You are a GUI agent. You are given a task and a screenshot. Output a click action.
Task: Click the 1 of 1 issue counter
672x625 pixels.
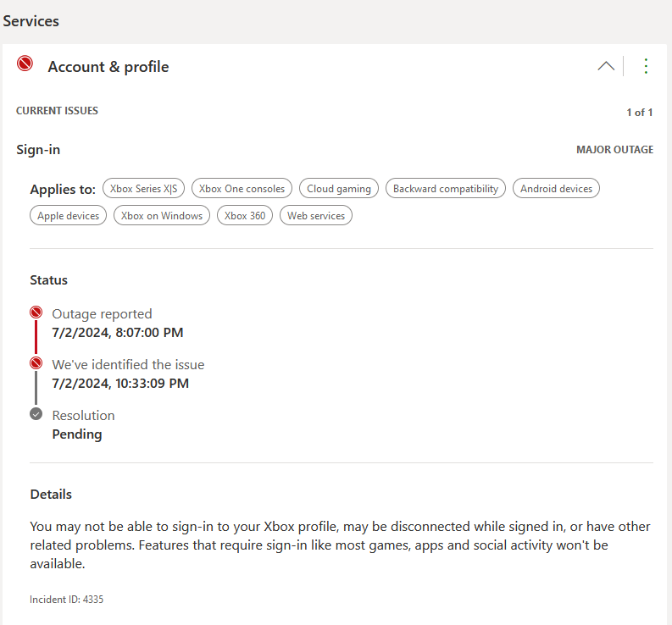pos(640,113)
